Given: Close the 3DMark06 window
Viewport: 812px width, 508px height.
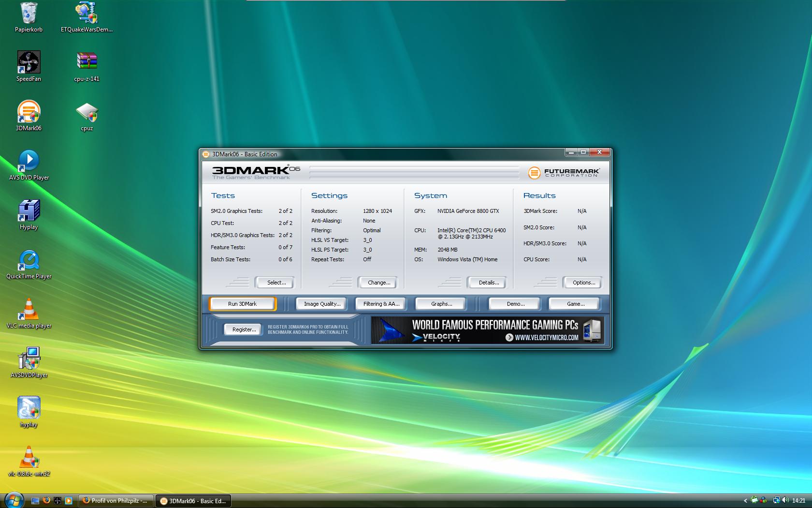Looking at the screenshot, I should 599,152.
